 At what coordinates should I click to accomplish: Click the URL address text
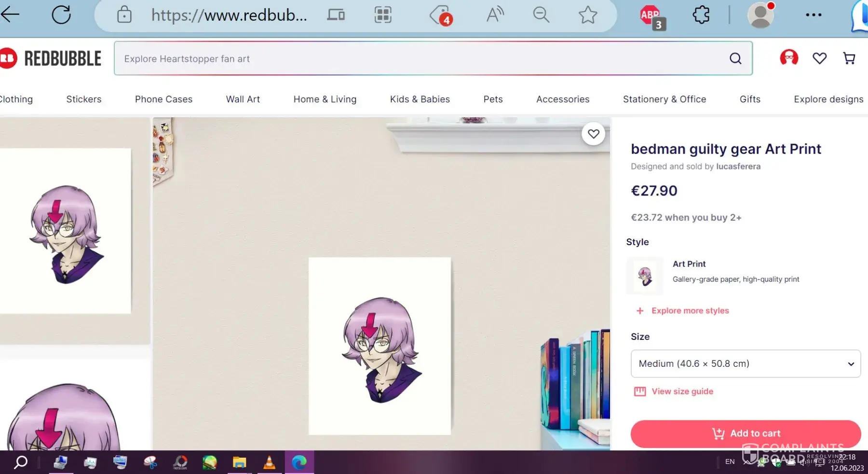229,15
